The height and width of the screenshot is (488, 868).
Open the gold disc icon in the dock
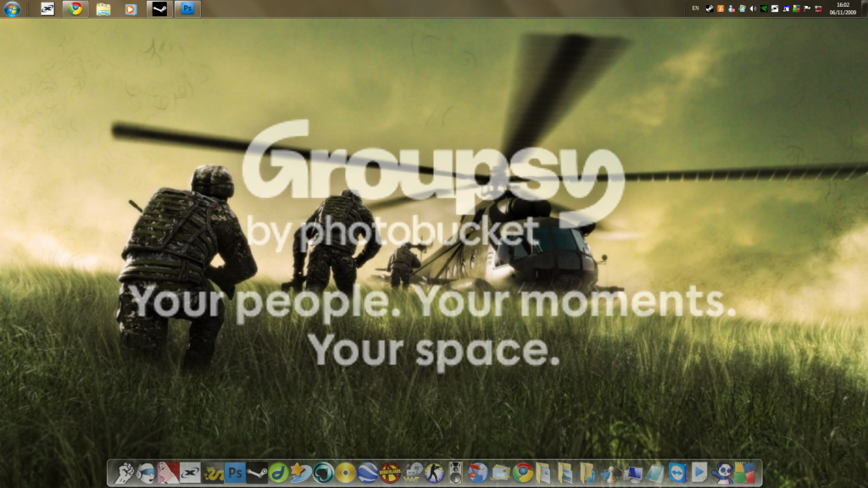pyautogui.click(x=346, y=473)
